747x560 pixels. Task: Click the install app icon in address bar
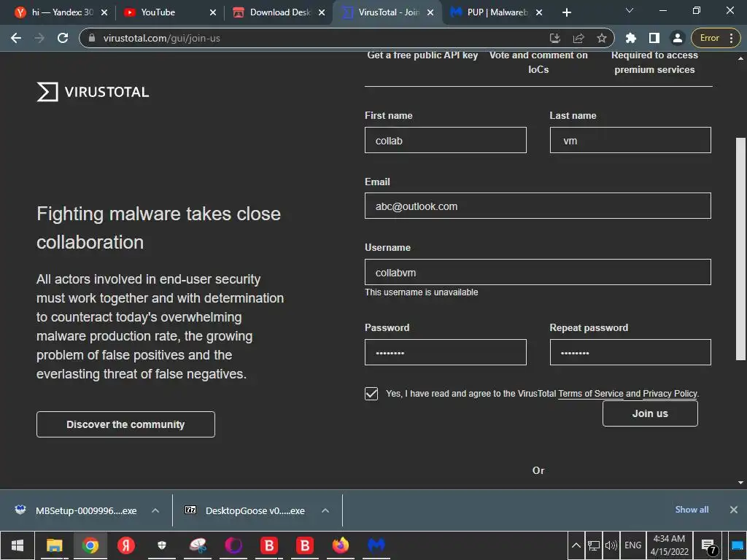(555, 38)
